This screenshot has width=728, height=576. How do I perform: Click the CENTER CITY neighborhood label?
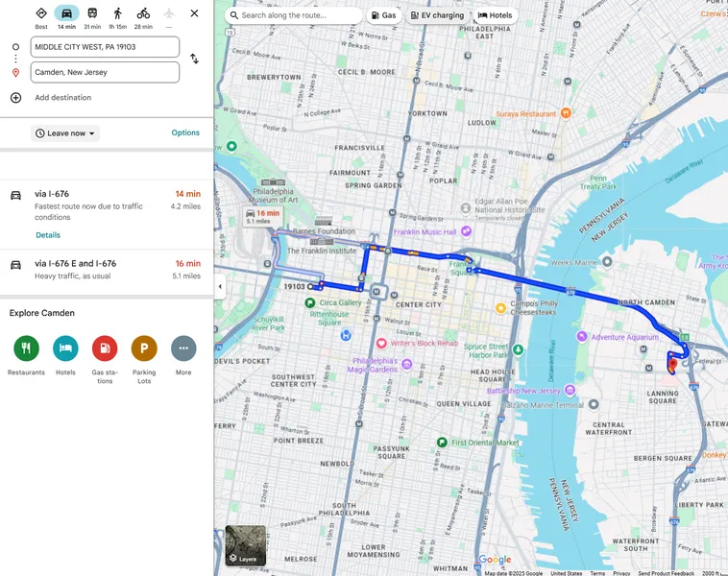pos(419,305)
